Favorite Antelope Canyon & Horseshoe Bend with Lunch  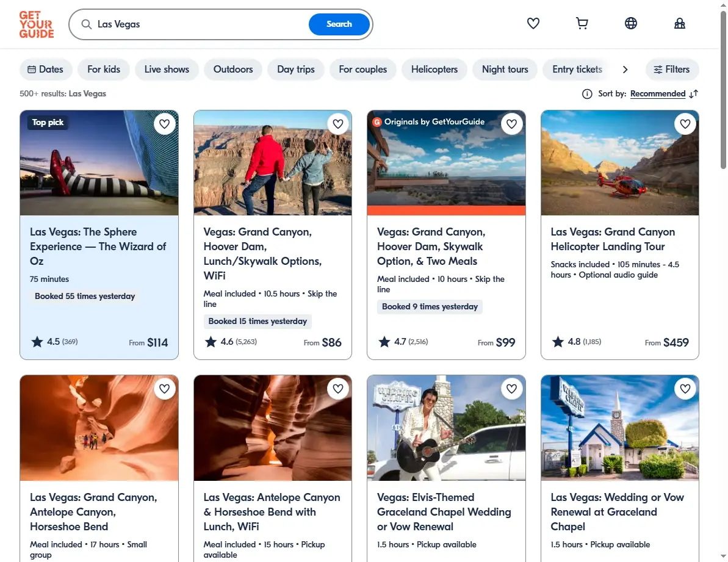(338, 389)
